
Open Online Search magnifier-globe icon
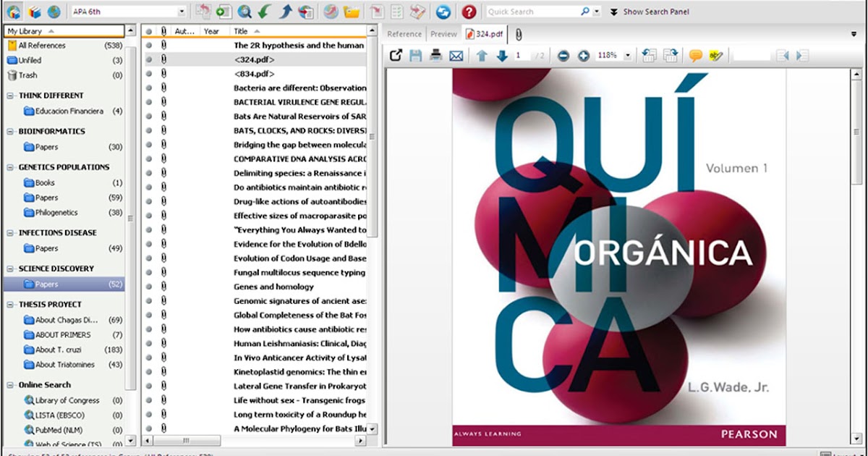click(x=244, y=12)
